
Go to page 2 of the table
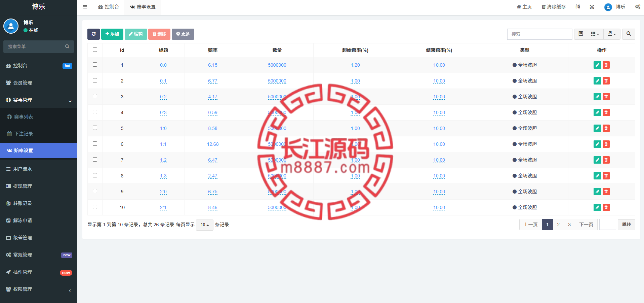tap(558, 225)
